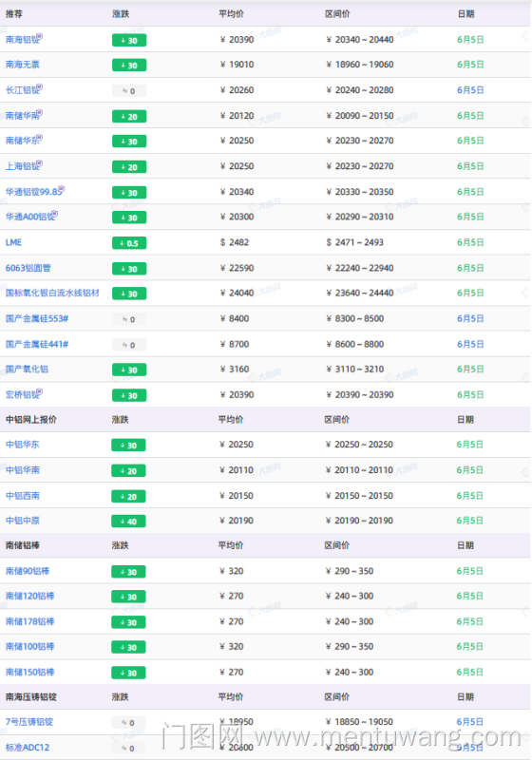Screen dimensions: 532x760
Task: Open the 南储120铝棒 link
Action: tap(29, 597)
